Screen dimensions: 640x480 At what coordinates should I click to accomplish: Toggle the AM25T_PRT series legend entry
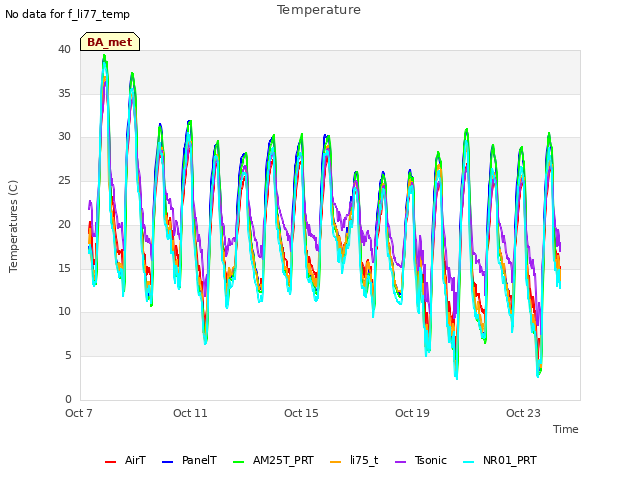(273, 461)
